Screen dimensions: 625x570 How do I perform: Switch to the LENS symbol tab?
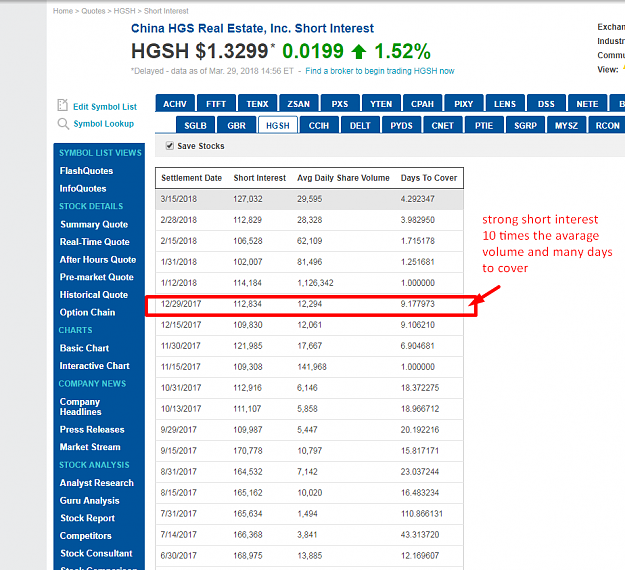(x=505, y=104)
